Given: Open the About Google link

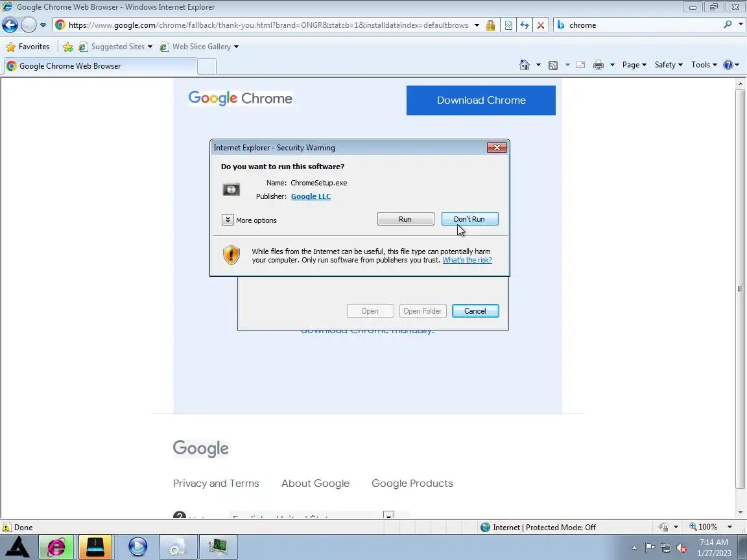Looking at the screenshot, I should point(315,484).
